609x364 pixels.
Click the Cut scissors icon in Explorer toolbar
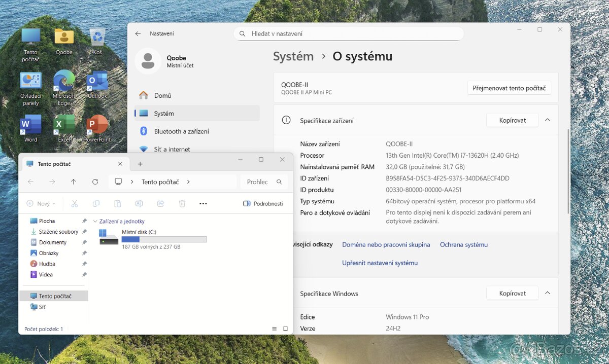point(75,204)
